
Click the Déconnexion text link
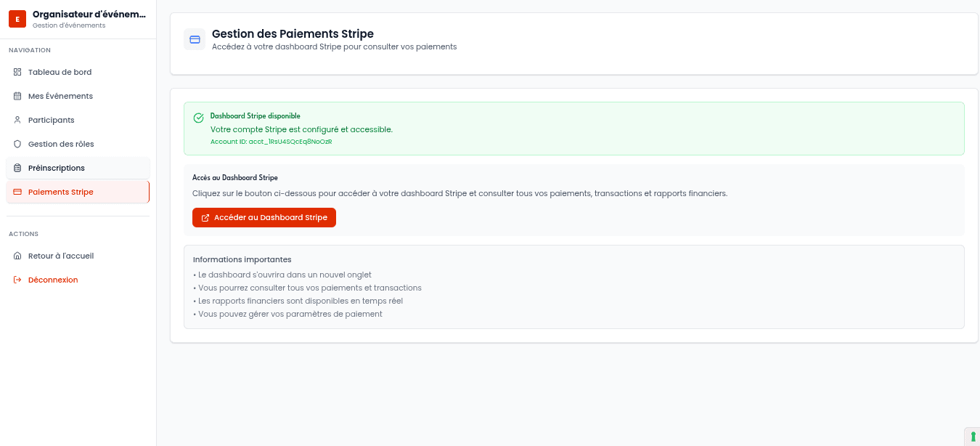[x=53, y=280]
